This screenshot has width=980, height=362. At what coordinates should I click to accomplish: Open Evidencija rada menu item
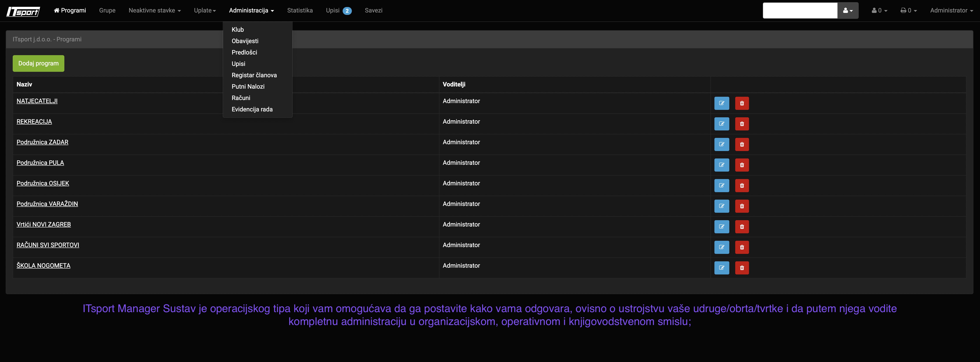click(x=252, y=109)
